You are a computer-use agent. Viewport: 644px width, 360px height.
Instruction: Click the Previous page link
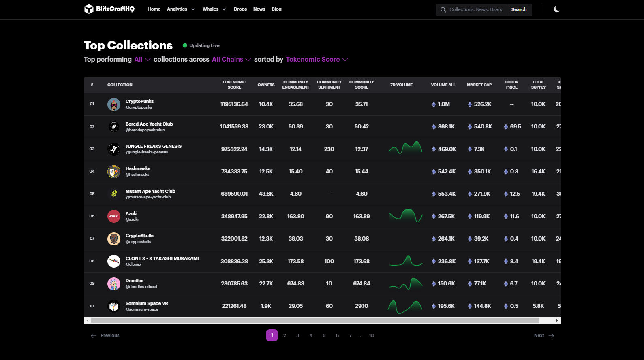pos(105,336)
